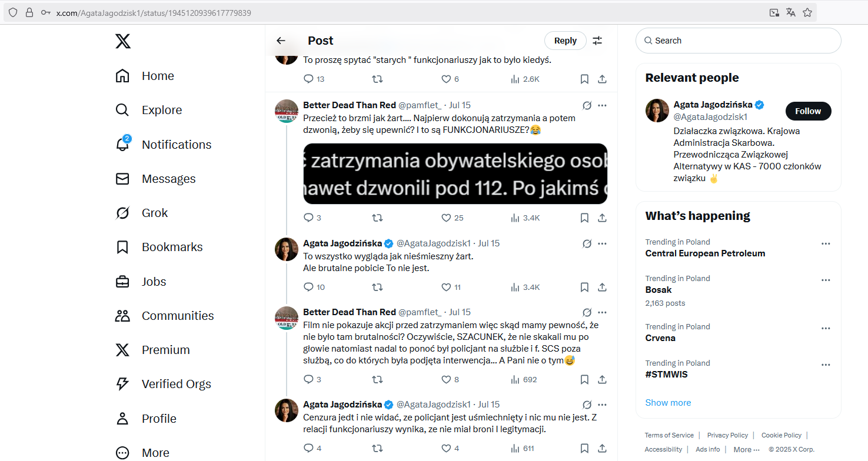Repost the 'Przecież to brzmi' post

[377, 218]
